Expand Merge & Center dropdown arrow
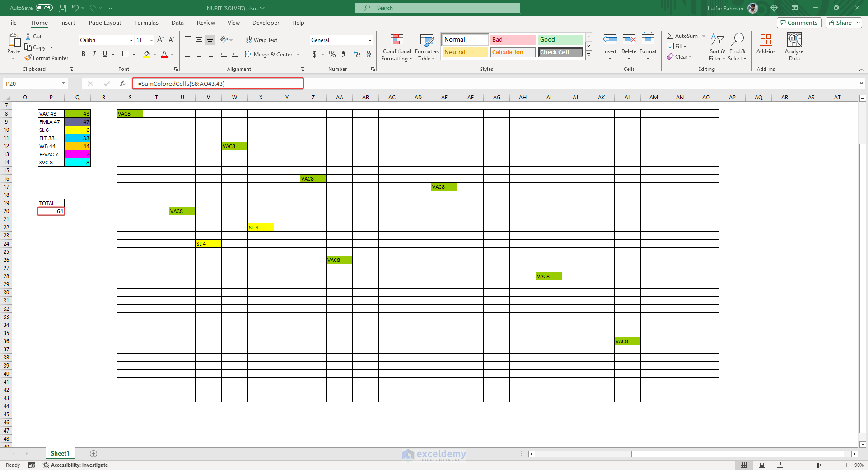Screen dimensions: 868x470 [299, 55]
